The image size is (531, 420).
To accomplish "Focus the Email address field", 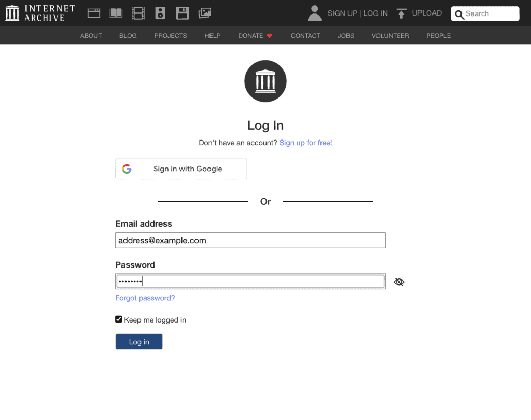I will [x=250, y=240].
